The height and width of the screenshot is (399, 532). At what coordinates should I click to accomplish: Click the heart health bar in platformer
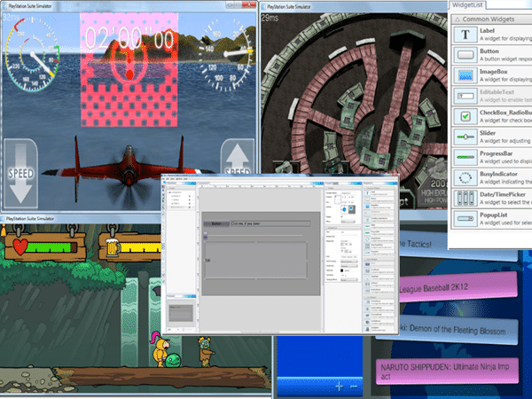point(45,246)
